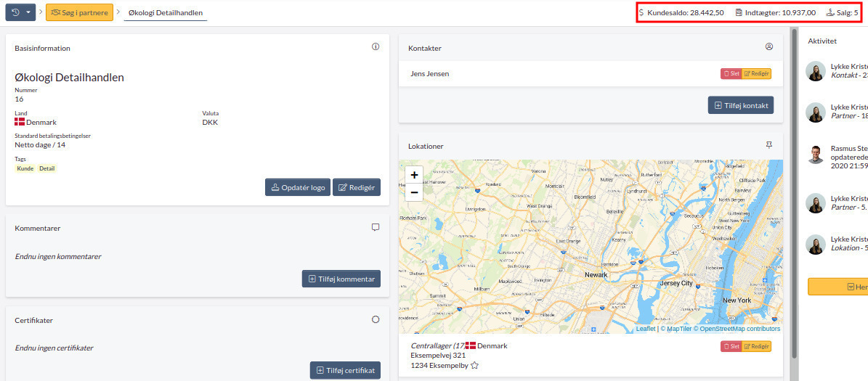The height and width of the screenshot is (381, 868).
Task: Add a certificate with Tilføj certifikat
Action: click(x=345, y=370)
